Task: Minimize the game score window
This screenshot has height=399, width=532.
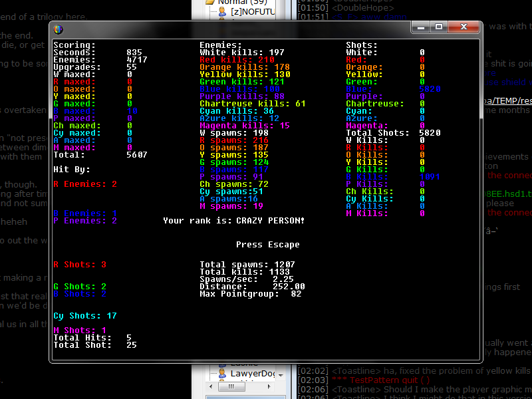Action: [421, 27]
